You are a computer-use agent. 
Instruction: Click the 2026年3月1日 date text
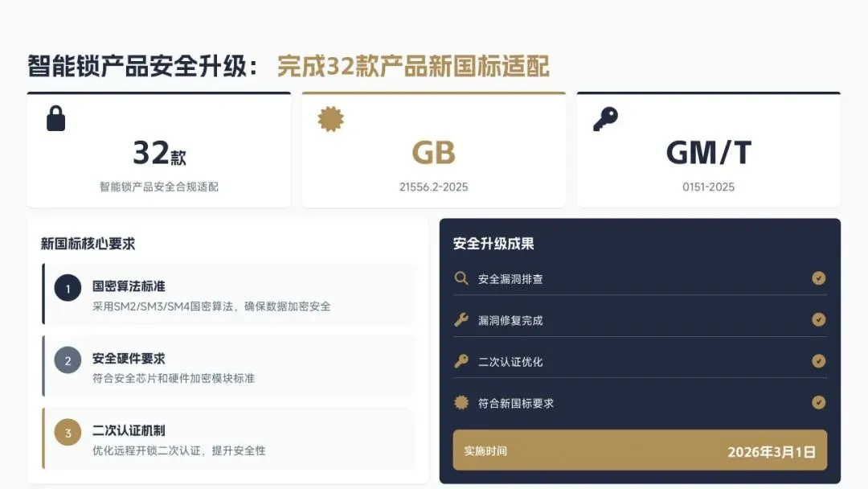771,452
